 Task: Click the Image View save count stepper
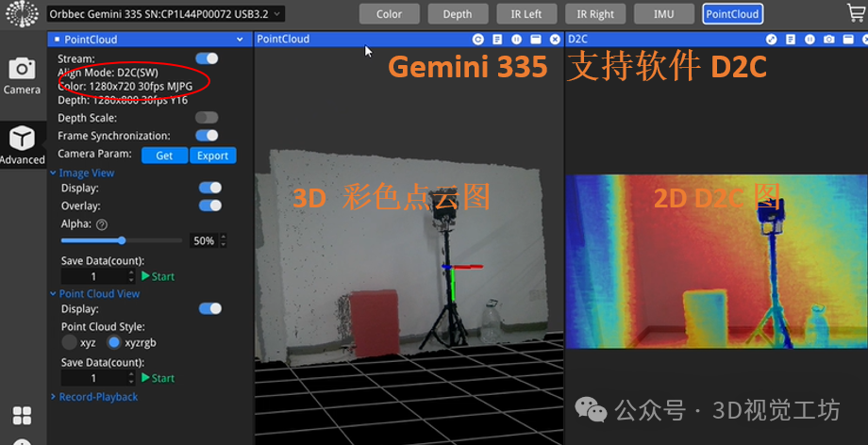pyautogui.click(x=131, y=276)
